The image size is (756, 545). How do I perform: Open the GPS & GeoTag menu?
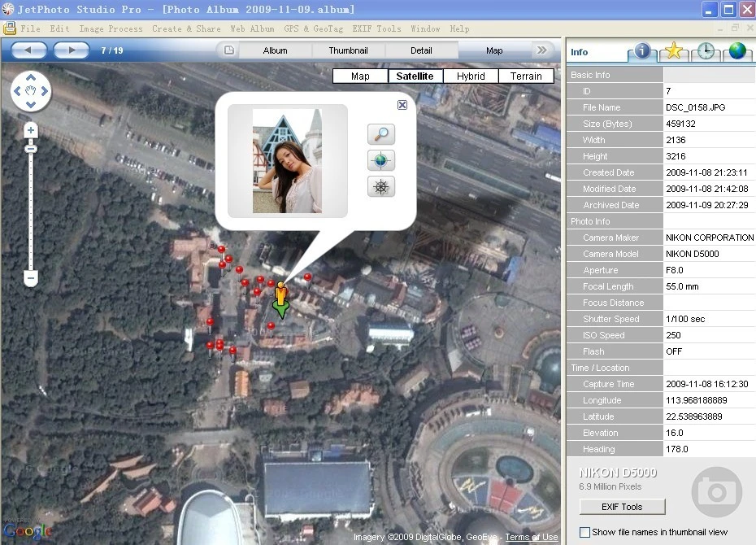314,29
